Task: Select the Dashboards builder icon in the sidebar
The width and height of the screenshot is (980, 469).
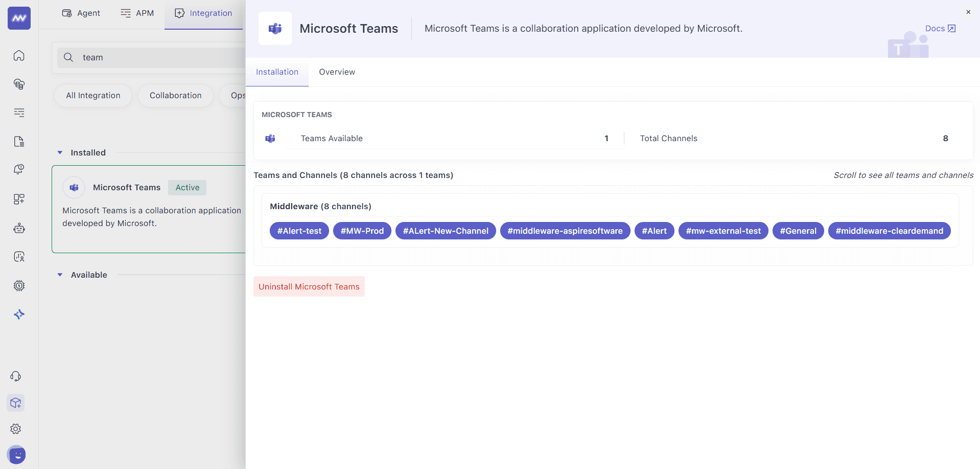Action: tap(19, 199)
